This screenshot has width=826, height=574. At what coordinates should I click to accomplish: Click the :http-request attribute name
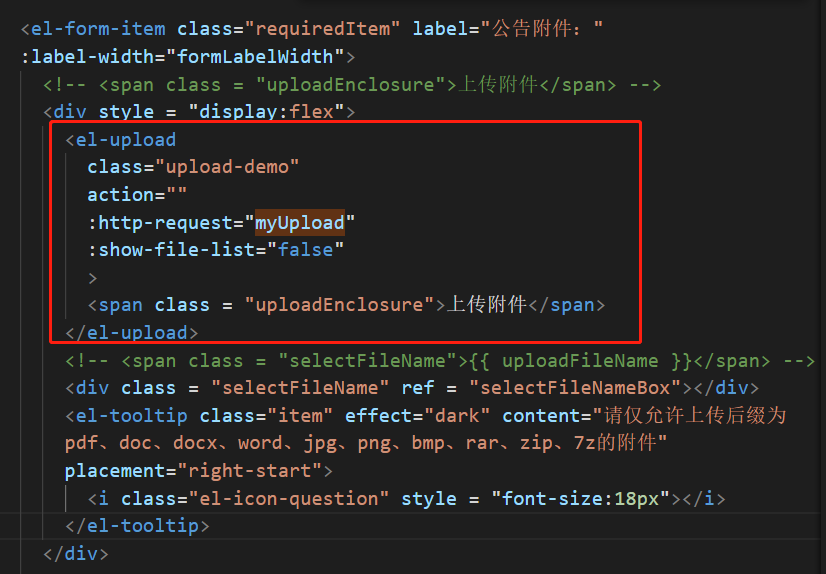pyautogui.click(x=160, y=223)
